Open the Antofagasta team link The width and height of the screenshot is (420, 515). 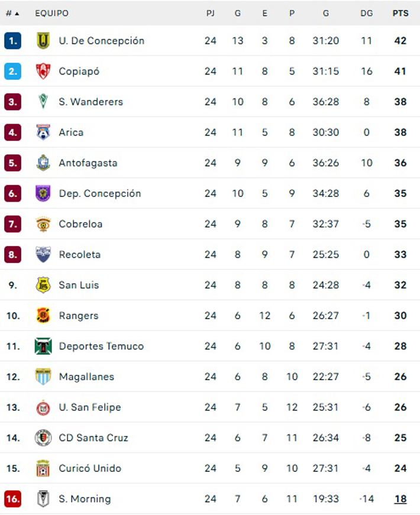(88, 163)
